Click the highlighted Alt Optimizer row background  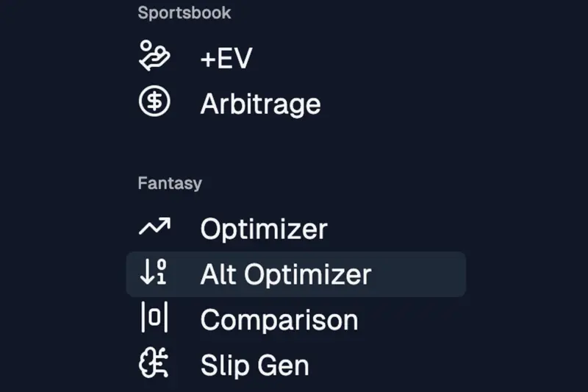click(419, 274)
